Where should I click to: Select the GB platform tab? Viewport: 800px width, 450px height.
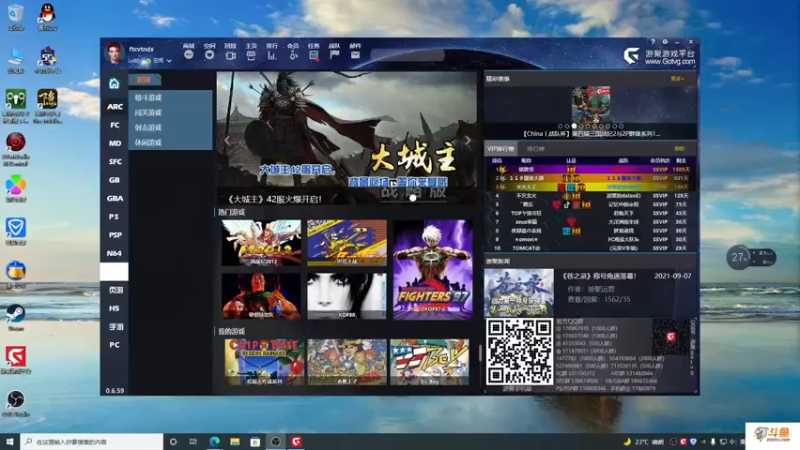pyautogui.click(x=114, y=180)
